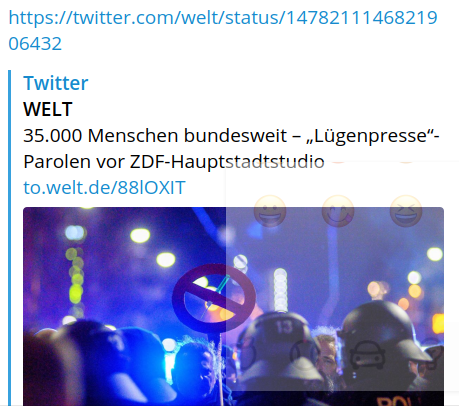Image resolution: width=459 pixels, height=409 pixels.
Task: Click the bold "WELT" preview title
Action: 48,109
